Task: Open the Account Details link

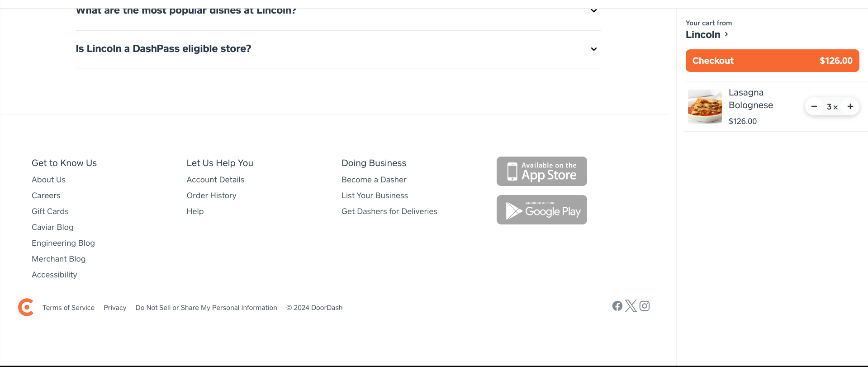Action: [215, 180]
